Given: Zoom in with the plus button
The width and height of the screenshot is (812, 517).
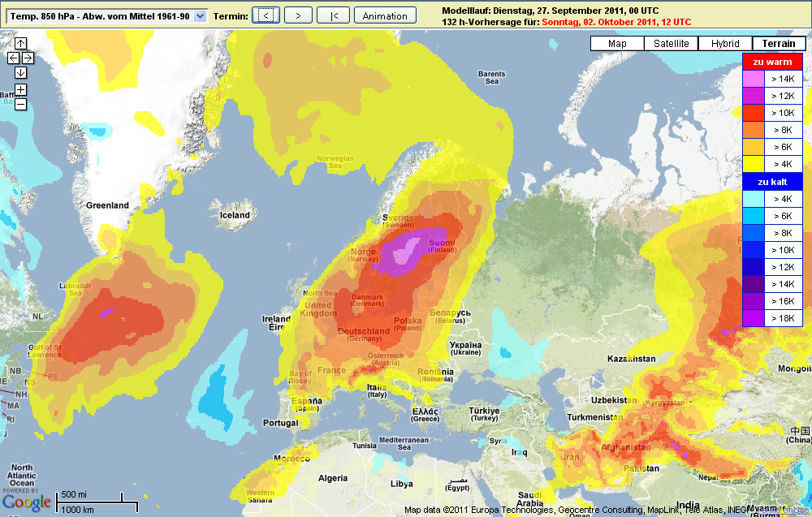Looking at the screenshot, I should pos(21,90).
